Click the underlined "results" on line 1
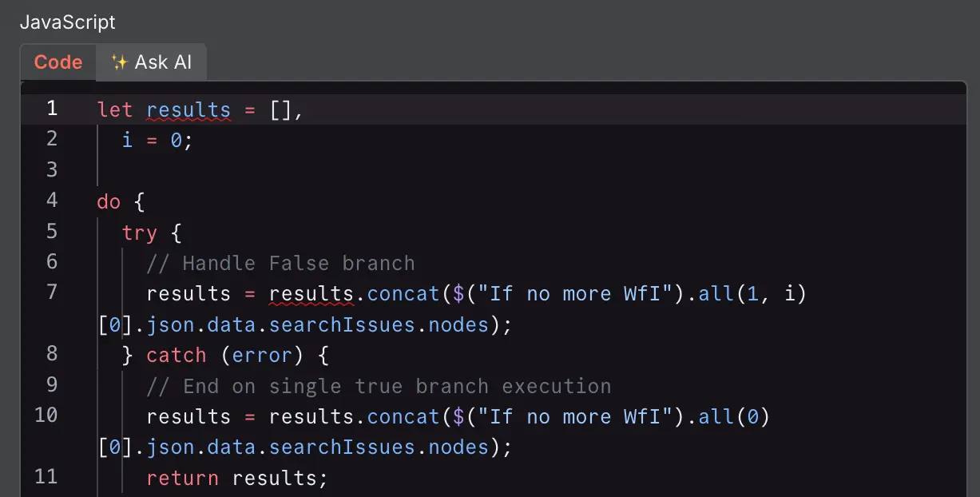The width and height of the screenshot is (980, 497). click(x=188, y=109)
